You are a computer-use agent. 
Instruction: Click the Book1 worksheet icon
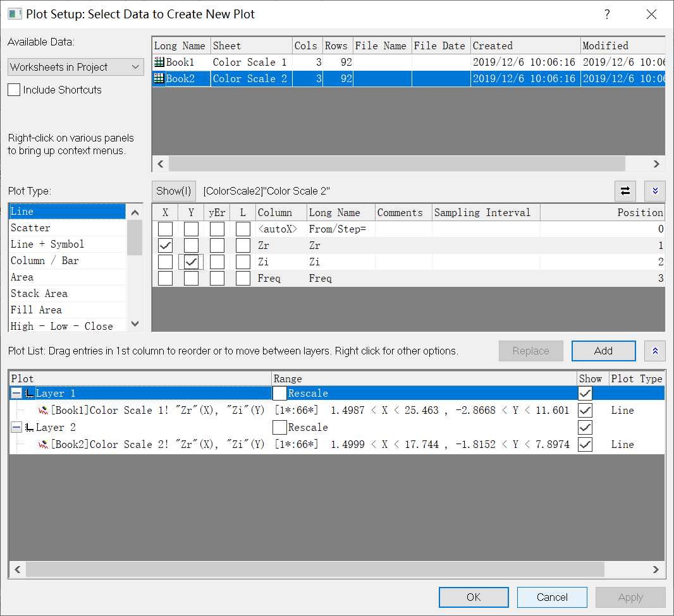159,63
